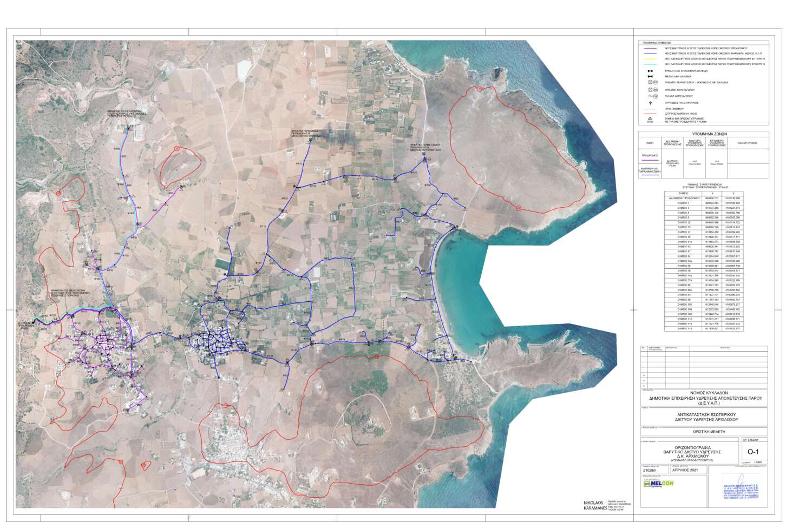Click the air-release chamber symbol in the legend

point(651,89)
